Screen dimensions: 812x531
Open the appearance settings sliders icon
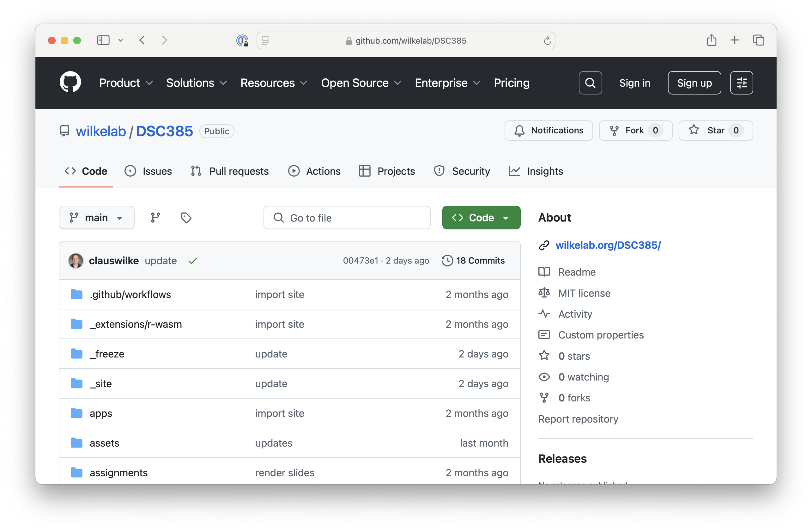pyautogui.click(x=741, y=83)
